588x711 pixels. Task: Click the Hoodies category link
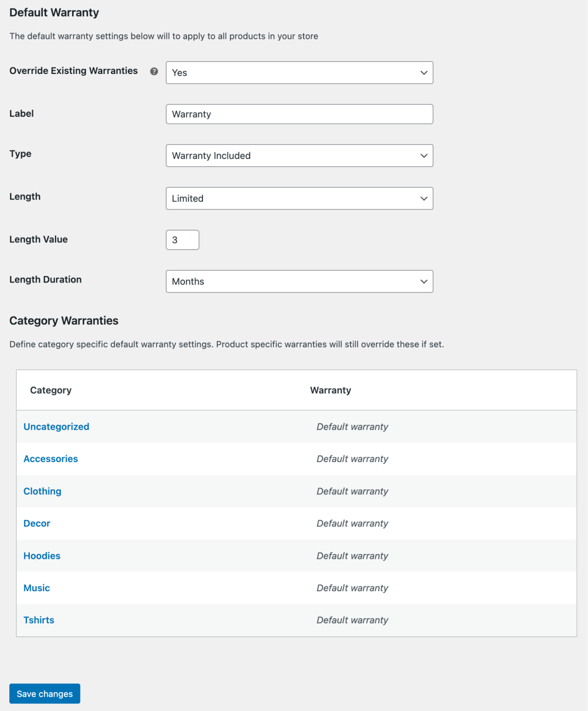42,556
